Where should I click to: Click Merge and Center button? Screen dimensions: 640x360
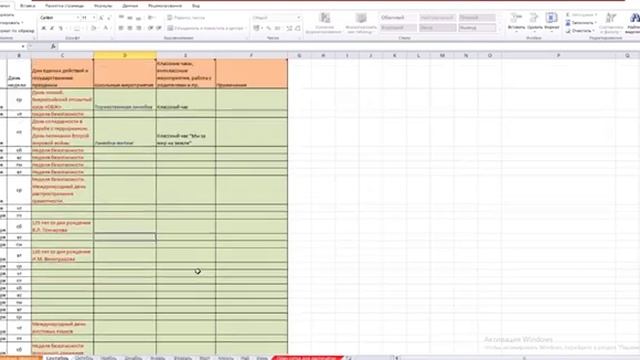click(205, 28)
